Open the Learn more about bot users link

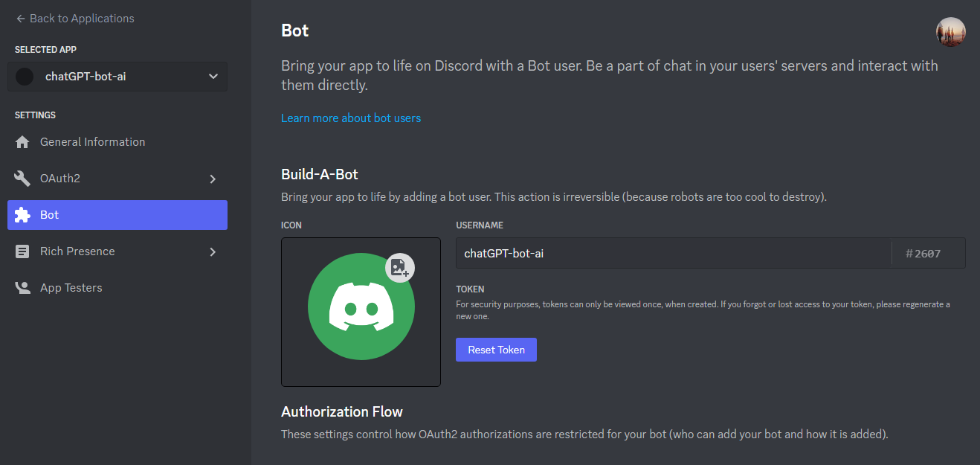coord(351,118)
